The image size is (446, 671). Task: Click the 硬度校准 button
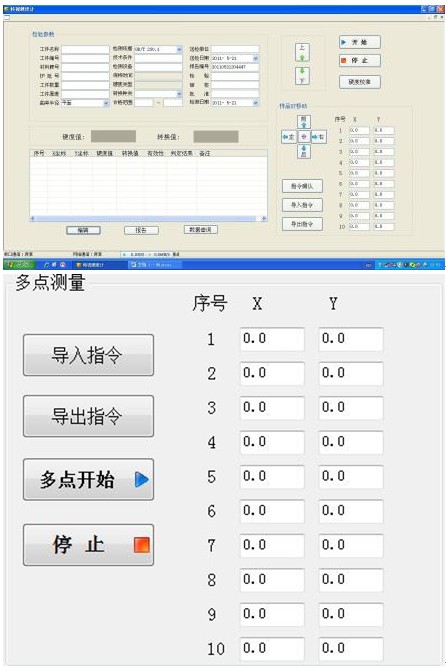tap(360, 82)
